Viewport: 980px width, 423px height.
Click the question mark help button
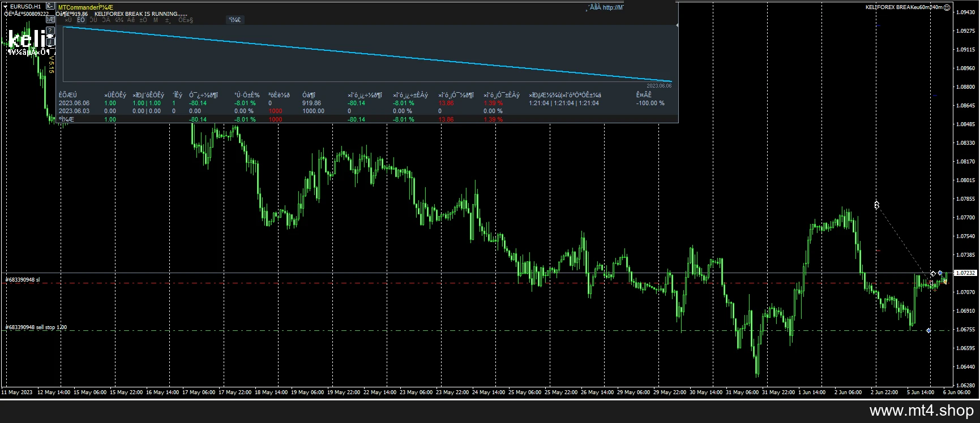coord(50,31)
